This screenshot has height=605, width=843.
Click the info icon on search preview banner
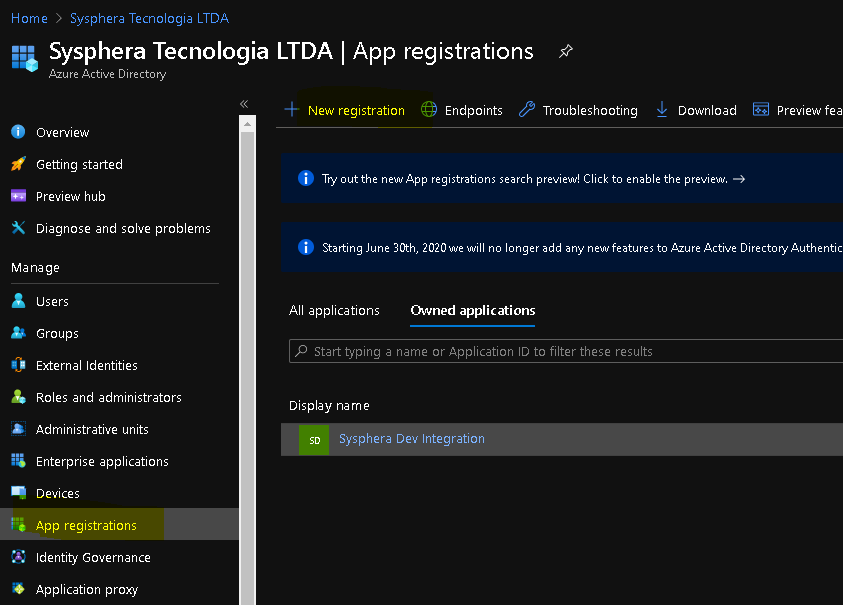306,178
